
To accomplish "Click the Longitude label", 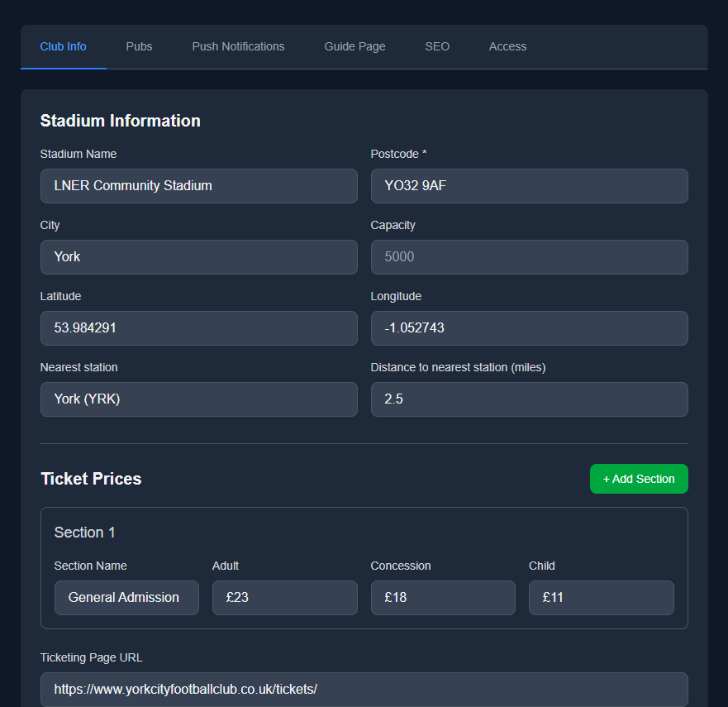I will tap(396, 296).
